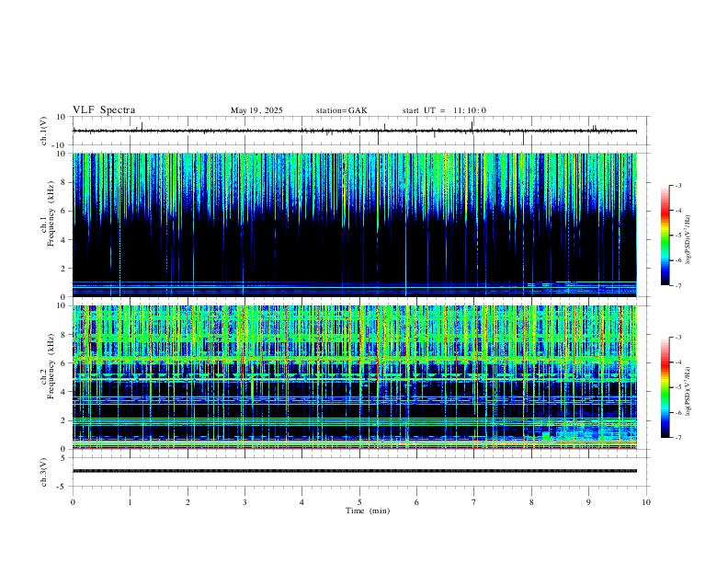Click the ch.3 voltage trace band
The image size is (728, 563).
point(354,471)
